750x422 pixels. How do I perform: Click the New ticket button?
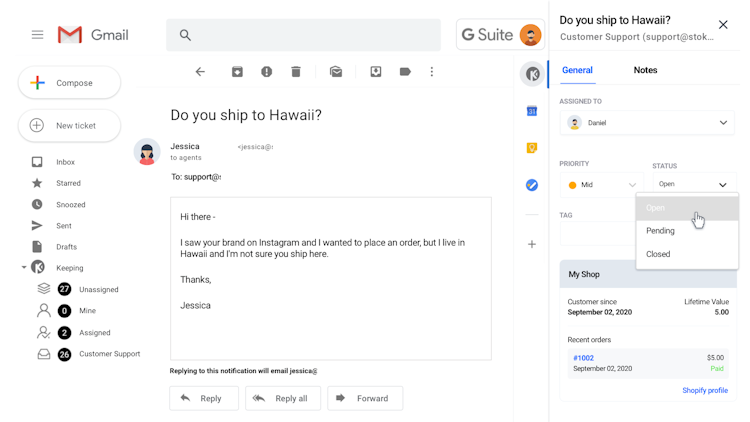tap(69, 126)
